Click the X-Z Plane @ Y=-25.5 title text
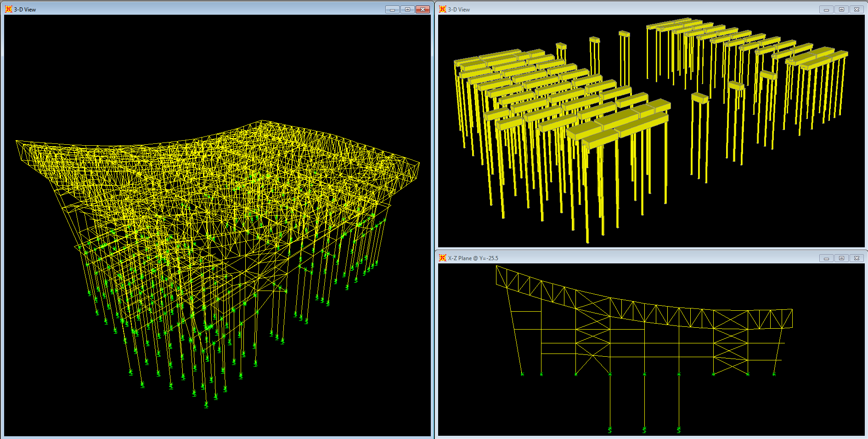 tap(473, 258)
